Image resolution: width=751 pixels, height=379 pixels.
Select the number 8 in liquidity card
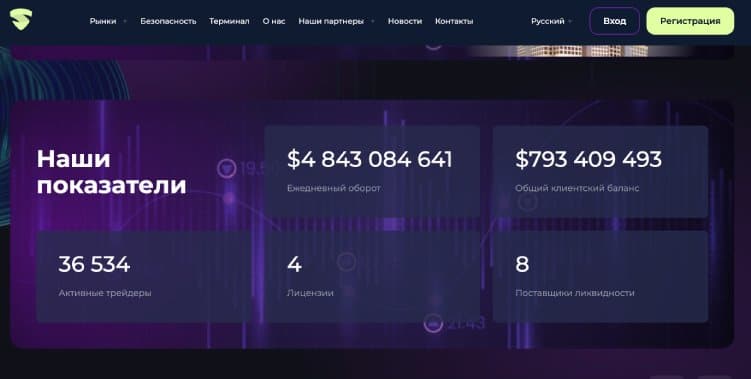pos(522,264)
